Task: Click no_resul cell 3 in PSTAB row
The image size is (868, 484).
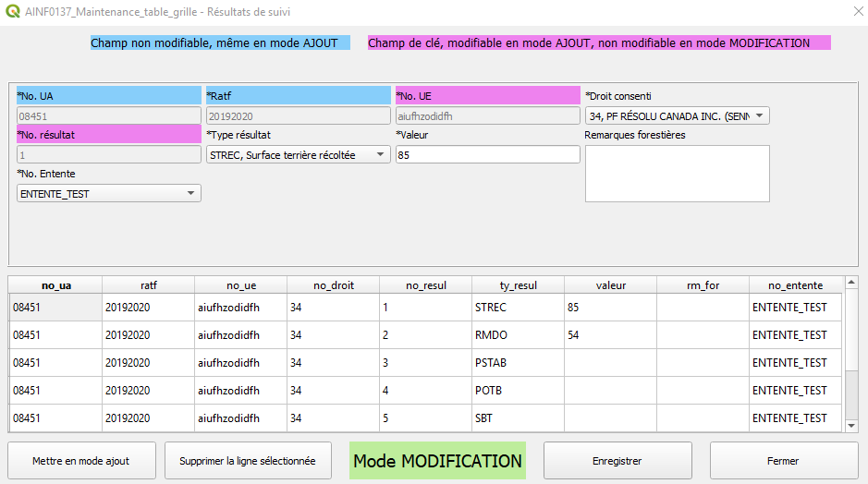Action: click(426, 363)
